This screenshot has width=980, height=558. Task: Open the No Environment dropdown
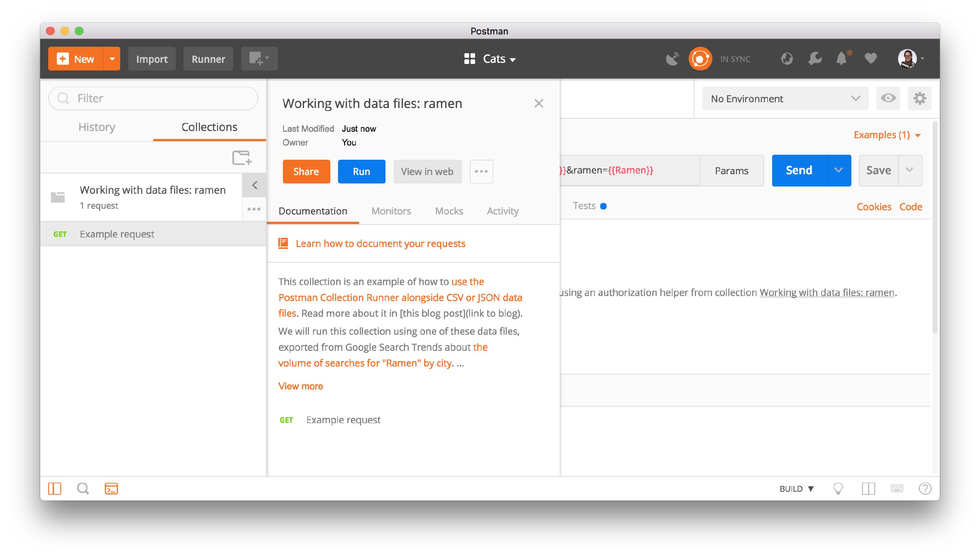point(785,98)
